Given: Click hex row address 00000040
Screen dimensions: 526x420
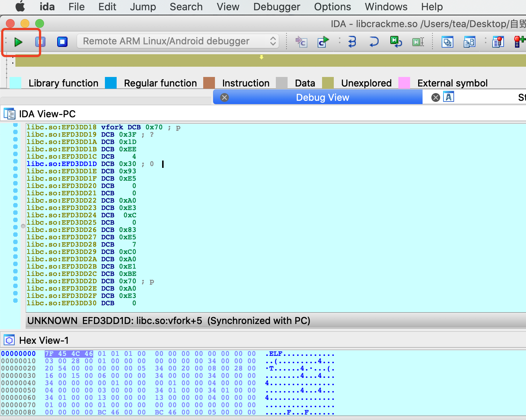Looking at the screenshot, I should point(18,383).
